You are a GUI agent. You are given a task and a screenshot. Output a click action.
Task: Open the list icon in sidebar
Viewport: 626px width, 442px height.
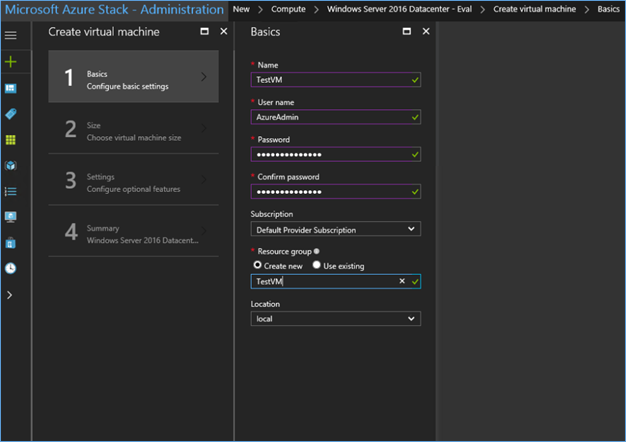(x=11, y=191)
